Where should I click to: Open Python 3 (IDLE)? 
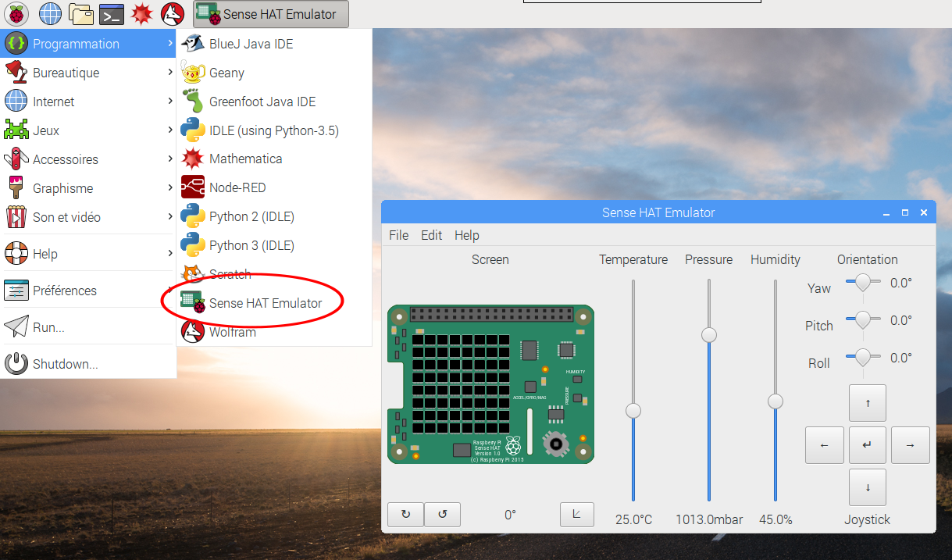(x=274, y=245)
